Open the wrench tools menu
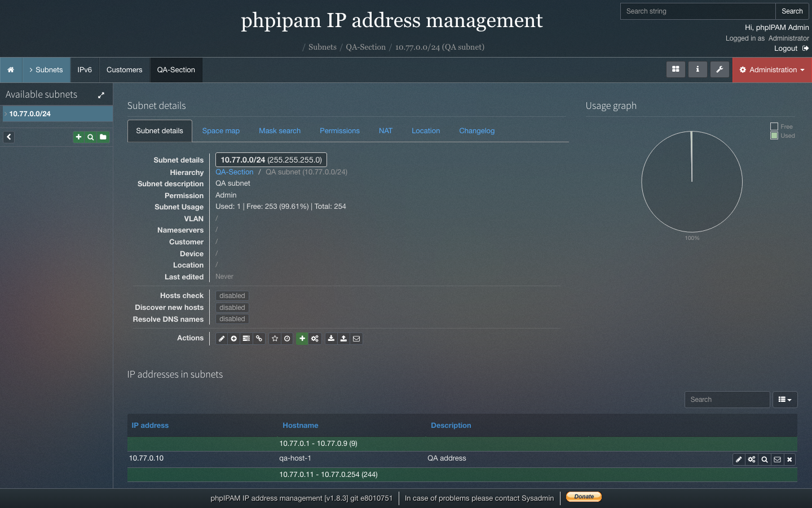This screenshot has height=508, width=812. [720, 69]
